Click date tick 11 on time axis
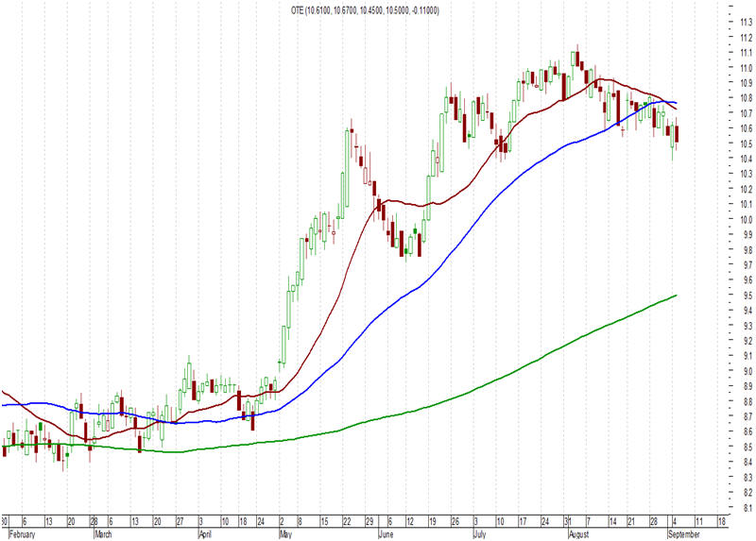Image resolution: width=756 pixels, height=541 pixels. coord(698,522)
